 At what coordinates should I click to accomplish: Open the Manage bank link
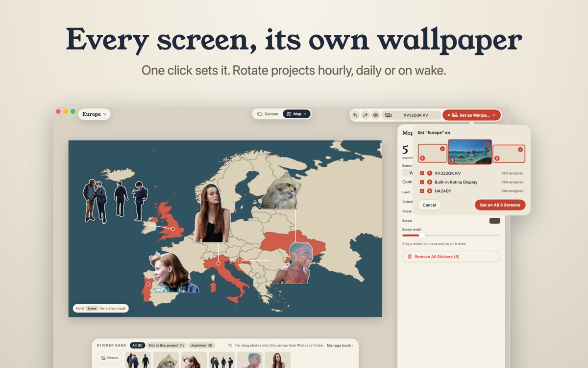coord(340,345)
